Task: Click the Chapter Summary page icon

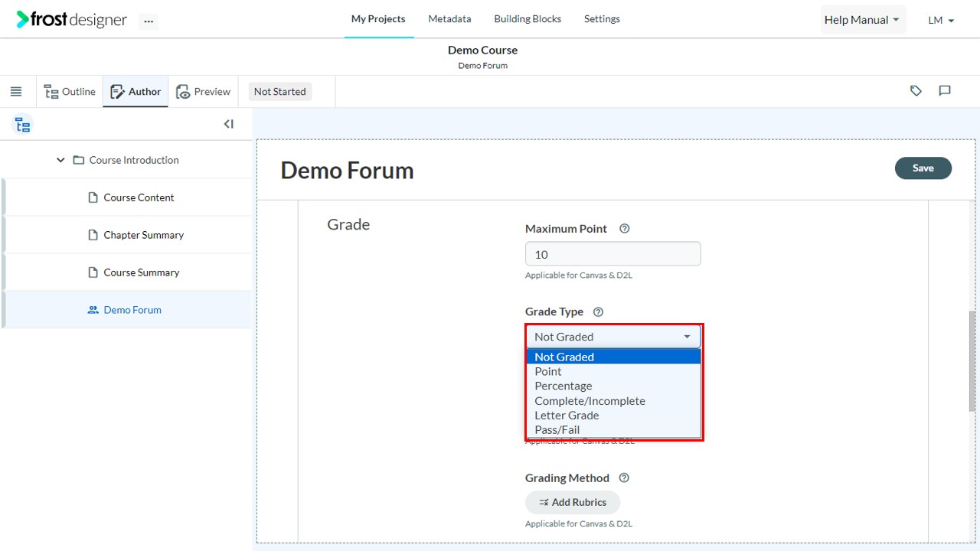Action: [93, 235]
